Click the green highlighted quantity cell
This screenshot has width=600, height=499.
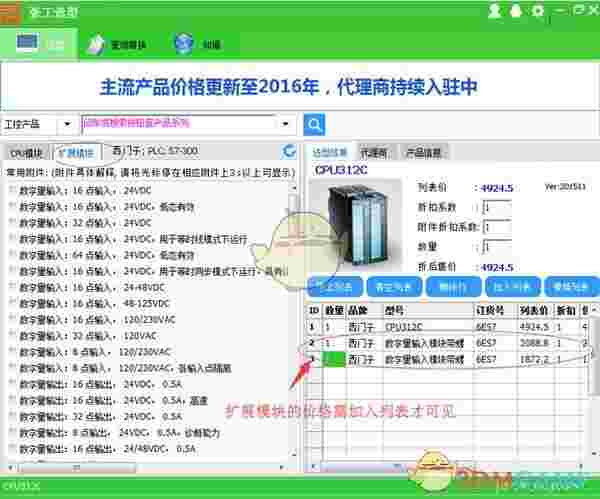[x=334, y=359]
